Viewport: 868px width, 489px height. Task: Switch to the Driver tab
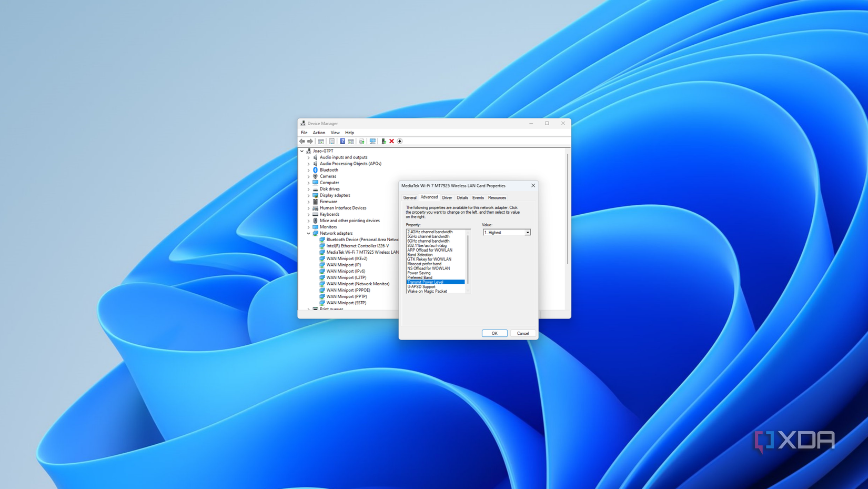(x=447, y=198)
